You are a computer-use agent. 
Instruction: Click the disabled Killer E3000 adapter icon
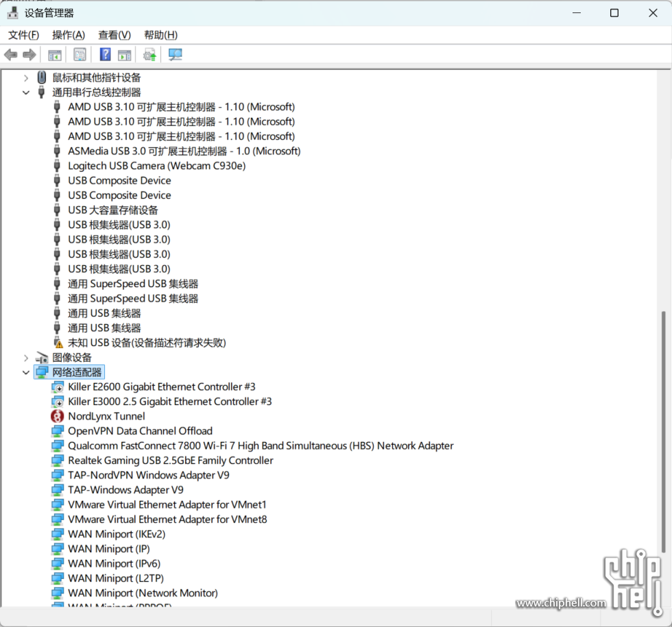pyautogui.click(x=57, y=402)
